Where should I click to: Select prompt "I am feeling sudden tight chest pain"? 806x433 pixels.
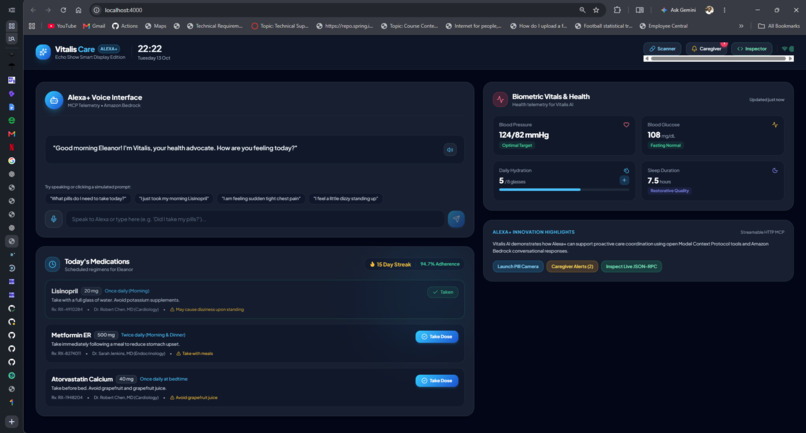[x=261, y=199]
